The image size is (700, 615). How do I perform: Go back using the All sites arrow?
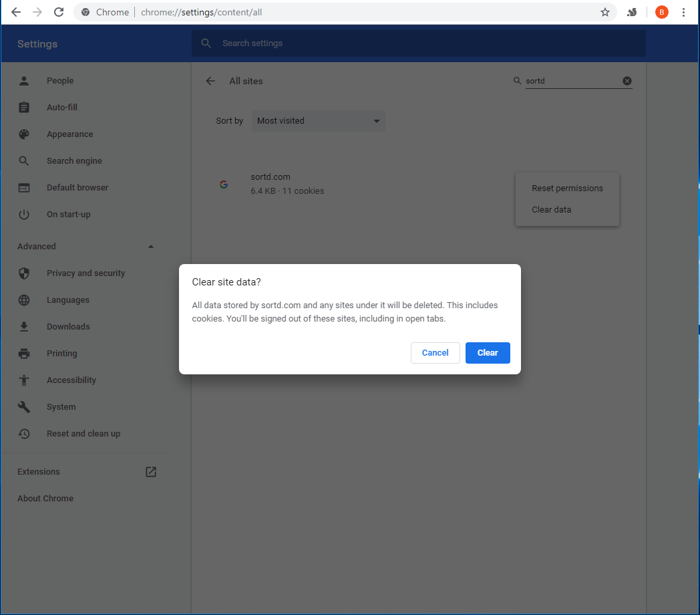[210, 81]
